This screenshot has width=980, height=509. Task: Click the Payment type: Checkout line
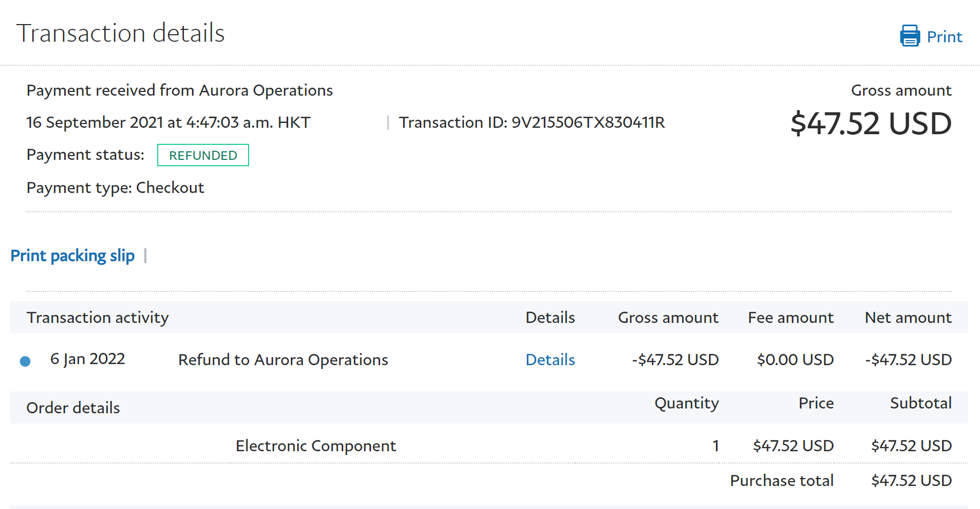pos(115,188)
